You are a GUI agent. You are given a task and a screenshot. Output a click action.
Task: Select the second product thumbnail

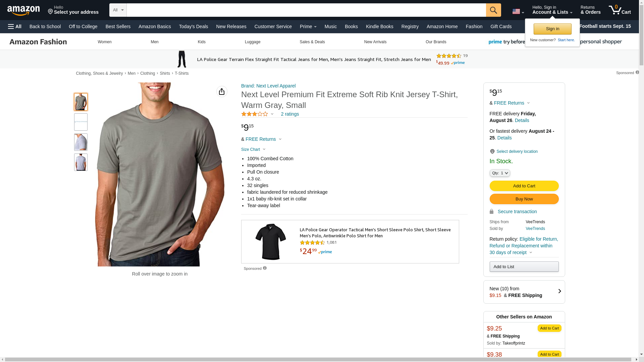point(81,122)
